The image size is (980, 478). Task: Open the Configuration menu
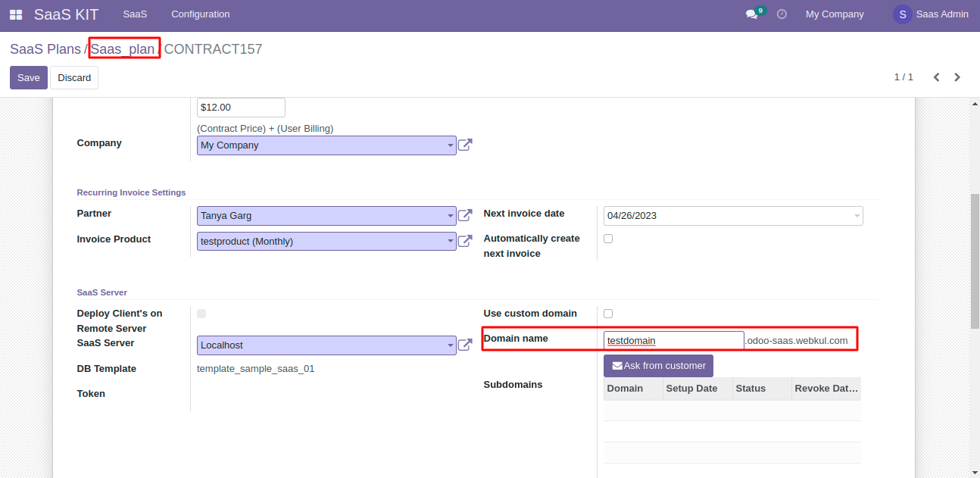(x=201, y=14)
